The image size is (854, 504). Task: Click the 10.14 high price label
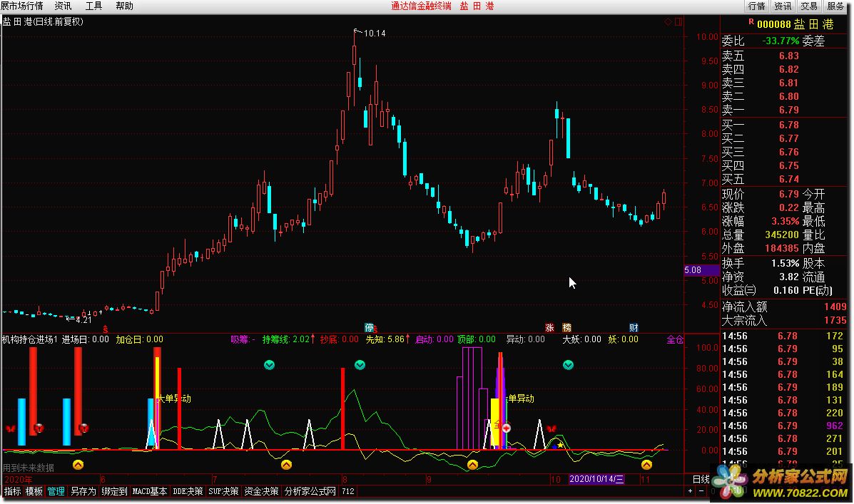[375, 34]
